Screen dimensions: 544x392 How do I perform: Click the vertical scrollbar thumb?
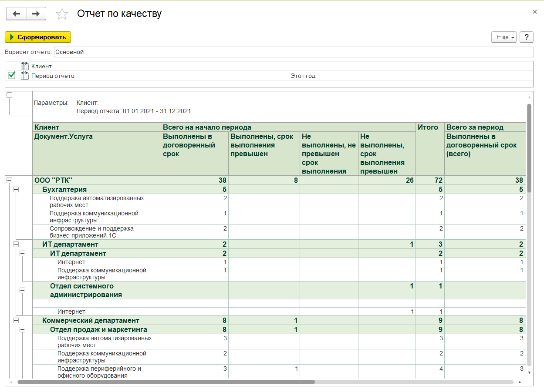(529, 148)
